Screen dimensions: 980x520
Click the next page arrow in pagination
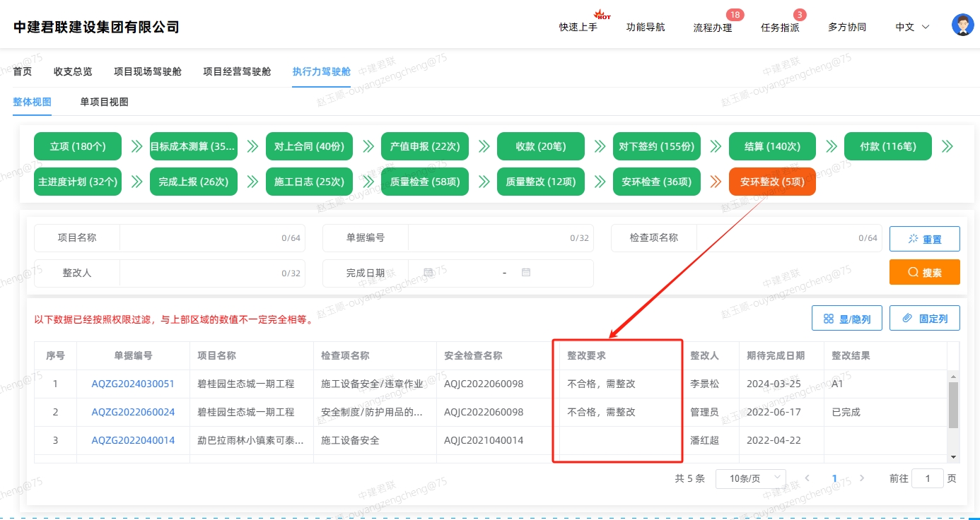pyautogui.click(x=862, y=478)
